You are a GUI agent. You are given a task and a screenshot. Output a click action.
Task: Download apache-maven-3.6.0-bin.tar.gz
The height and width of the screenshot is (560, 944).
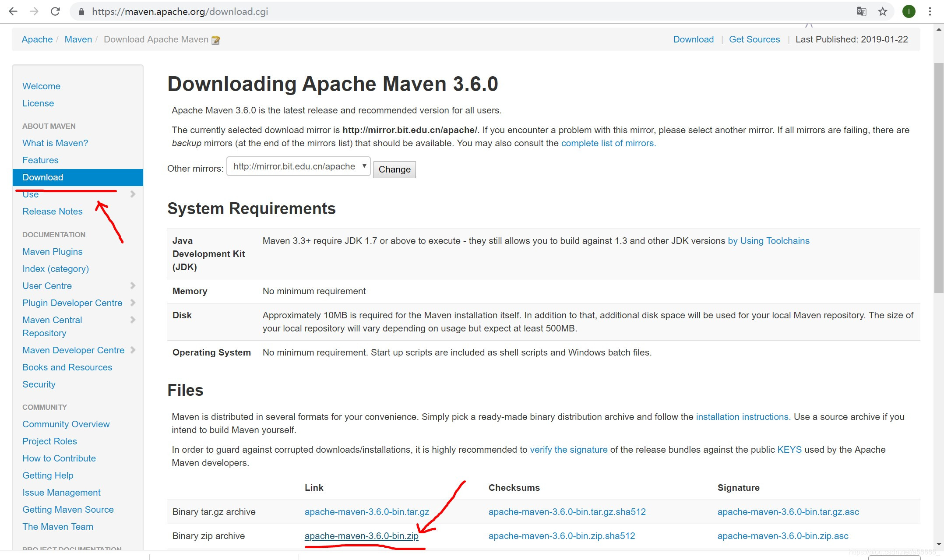(367, 512)
